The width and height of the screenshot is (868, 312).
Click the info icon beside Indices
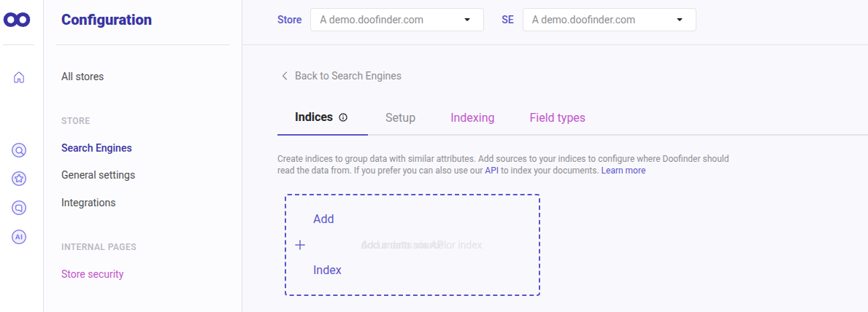(343, 117)
